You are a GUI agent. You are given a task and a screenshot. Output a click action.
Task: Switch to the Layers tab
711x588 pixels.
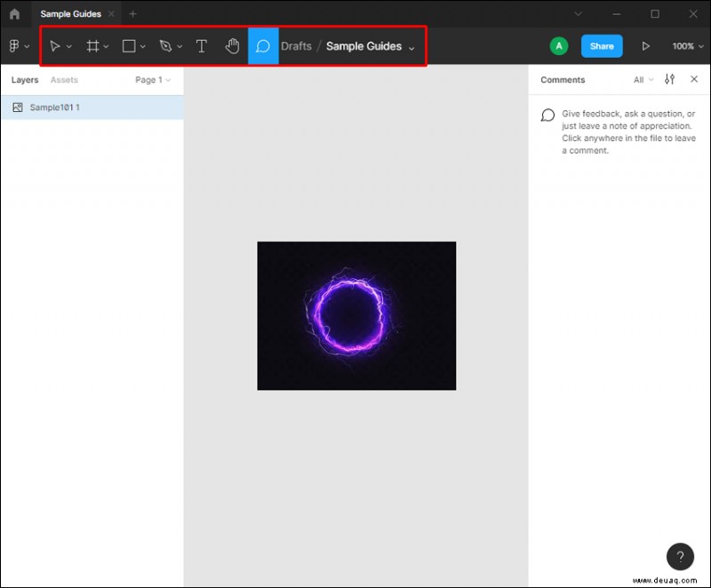(24, 79)
